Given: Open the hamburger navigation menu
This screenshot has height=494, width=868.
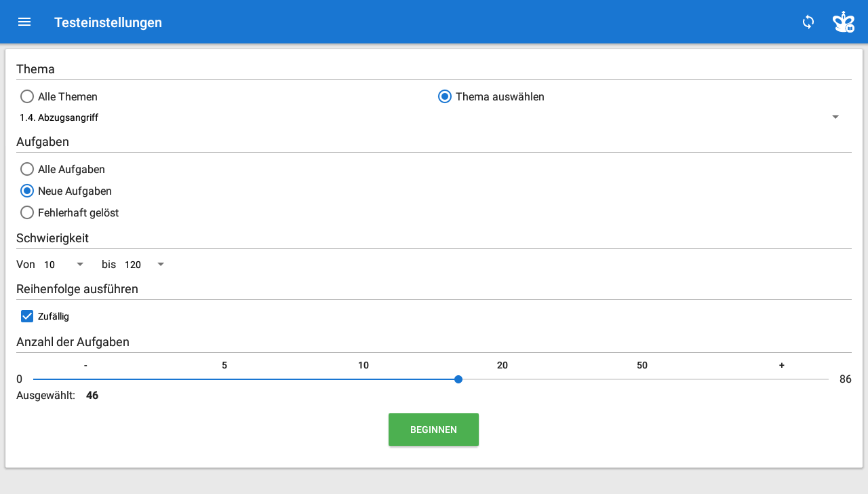Looking at the screenshot, I should tap(24, 22).
